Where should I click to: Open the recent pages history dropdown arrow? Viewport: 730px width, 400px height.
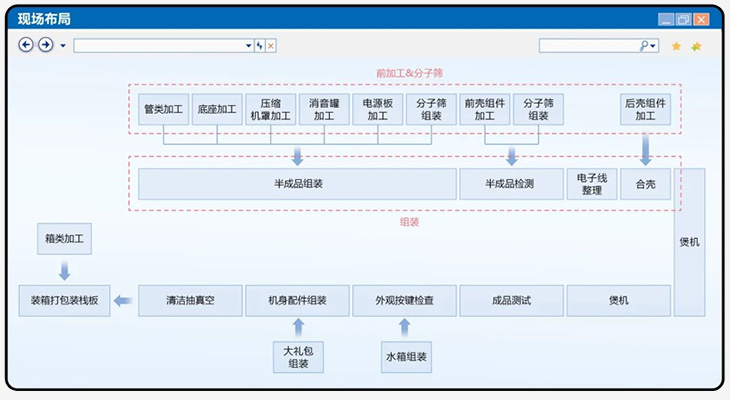coord(63,46)
